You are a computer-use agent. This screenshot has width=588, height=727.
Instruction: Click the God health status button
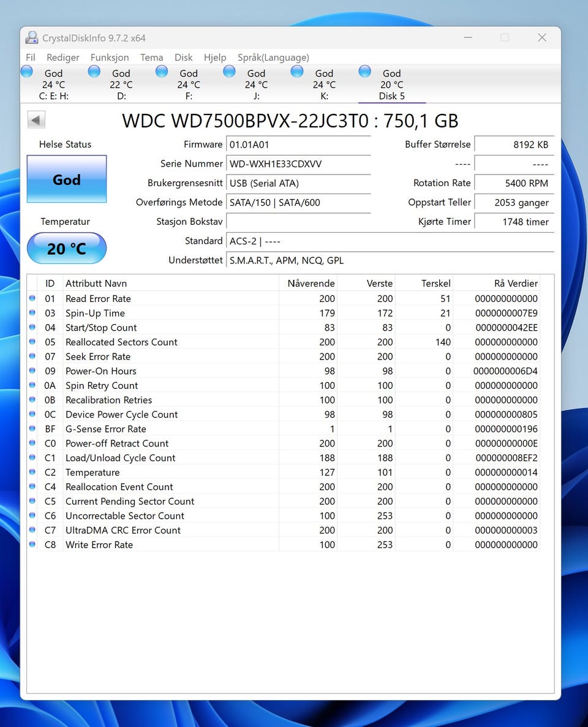point(67,179)
